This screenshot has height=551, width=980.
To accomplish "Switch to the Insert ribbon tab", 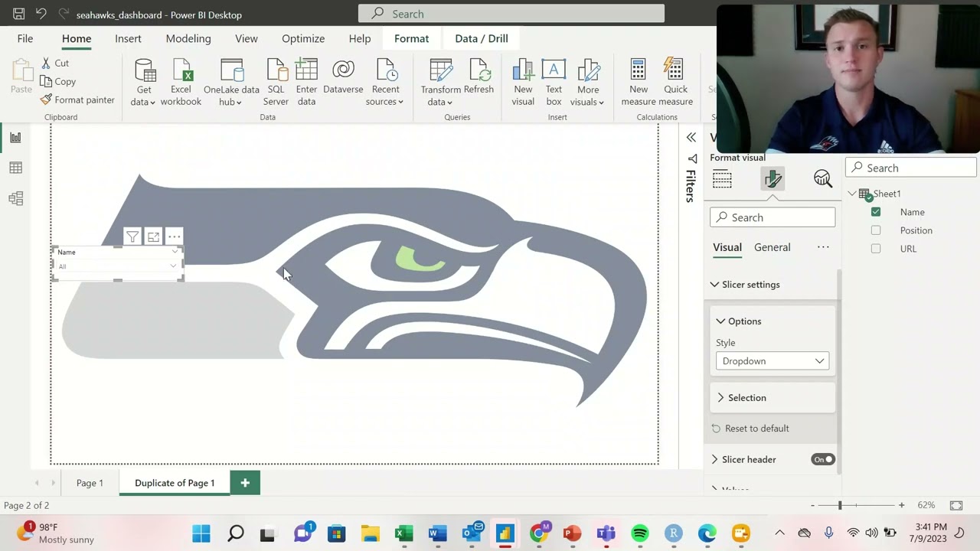I will coord(128,38).
